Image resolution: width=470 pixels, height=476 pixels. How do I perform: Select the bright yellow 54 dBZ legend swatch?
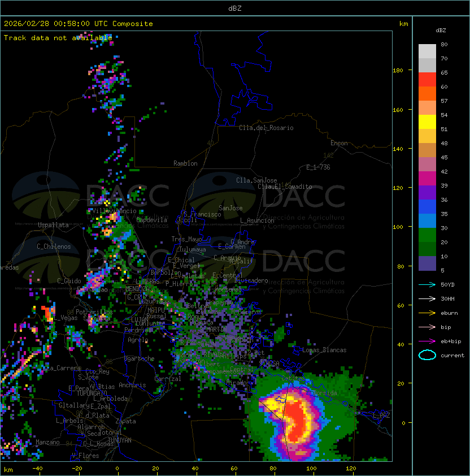pyautogui.click(x=427, y=122)
